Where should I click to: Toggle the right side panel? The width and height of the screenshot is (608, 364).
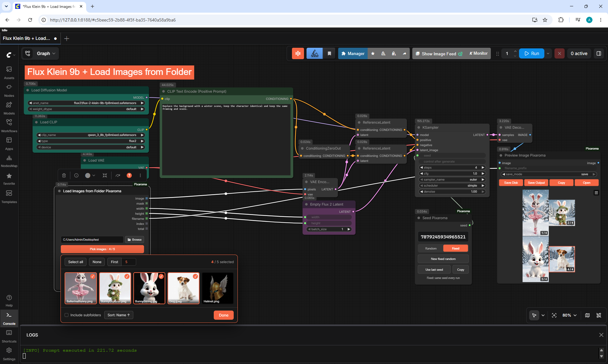coord(599,53)
